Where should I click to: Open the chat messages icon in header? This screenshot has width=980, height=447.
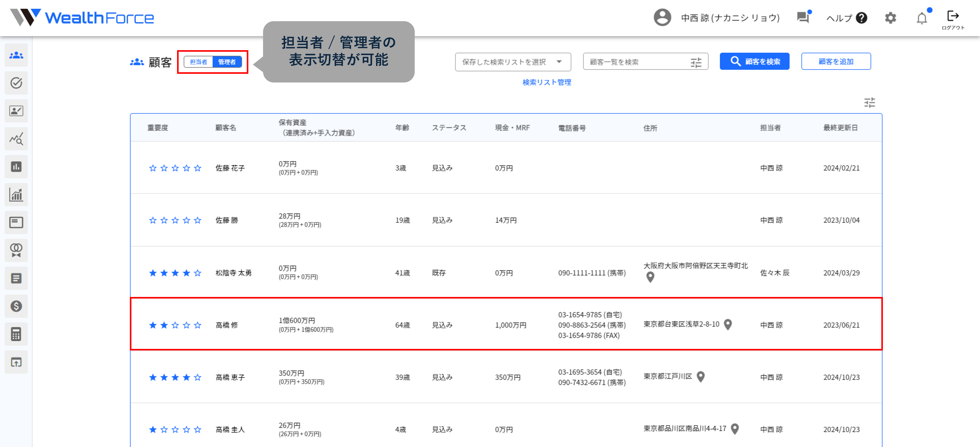click(803, 18)
